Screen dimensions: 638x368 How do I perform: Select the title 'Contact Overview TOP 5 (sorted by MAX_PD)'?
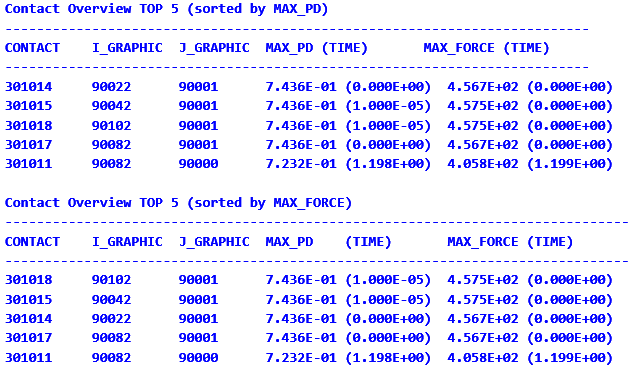(x=166, y=9)
